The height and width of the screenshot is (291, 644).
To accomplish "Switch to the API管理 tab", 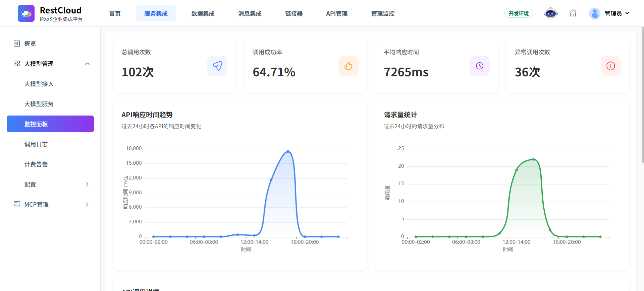I will (x=337, y=13).
